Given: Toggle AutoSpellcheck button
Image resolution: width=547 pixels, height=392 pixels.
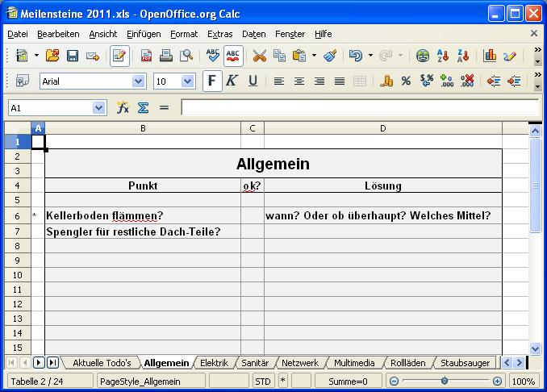Looking at the screenshot, I should (x=233, y=56).
